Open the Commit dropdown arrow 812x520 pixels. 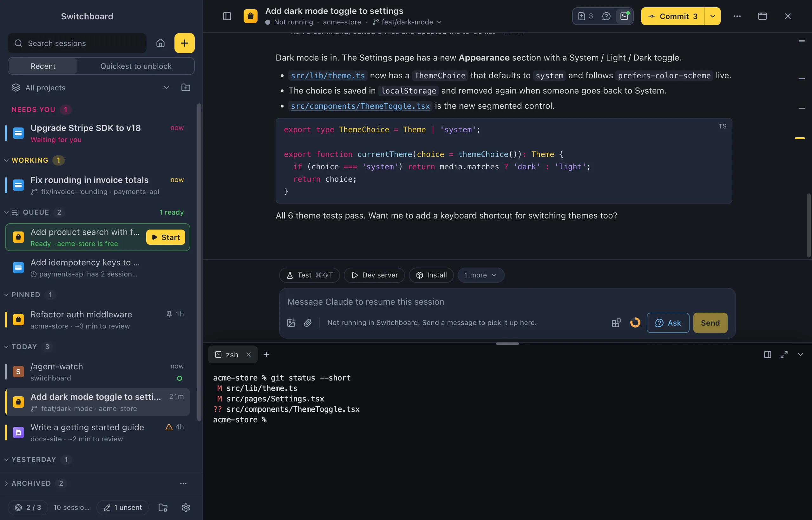[x=712, y=16]
